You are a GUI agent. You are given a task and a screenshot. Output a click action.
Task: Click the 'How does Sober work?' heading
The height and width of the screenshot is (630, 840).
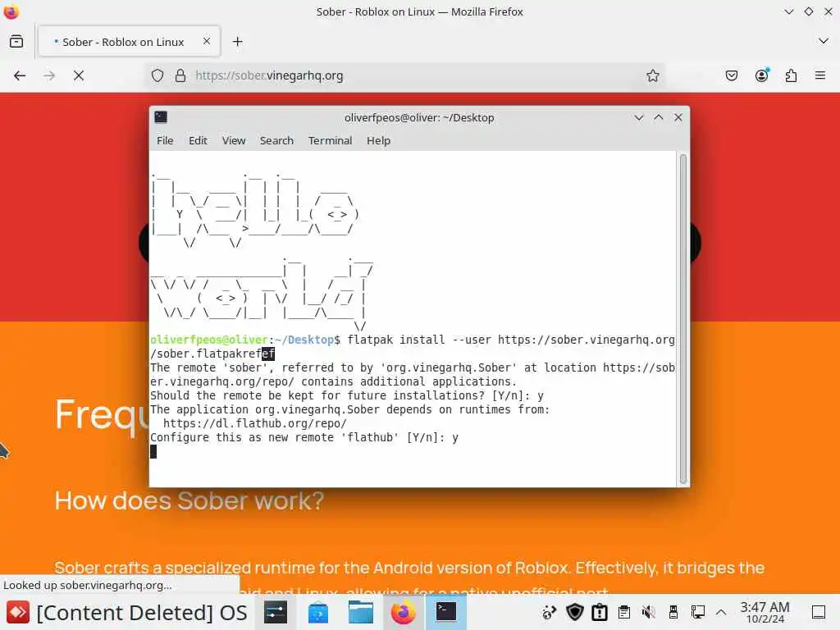pyautogui.click(x=189, y=501)
